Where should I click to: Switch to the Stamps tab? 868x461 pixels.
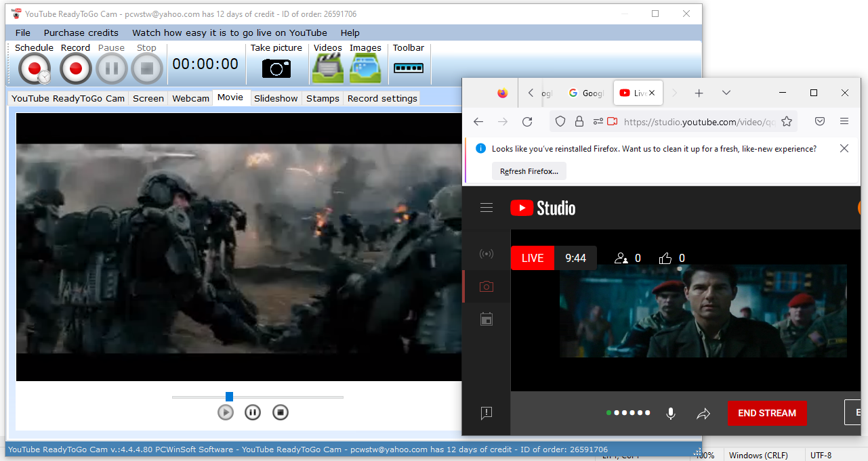click(323, 98)
